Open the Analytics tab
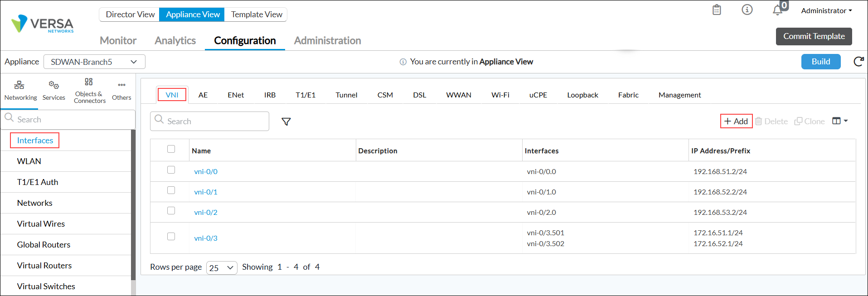 point(175,41)
